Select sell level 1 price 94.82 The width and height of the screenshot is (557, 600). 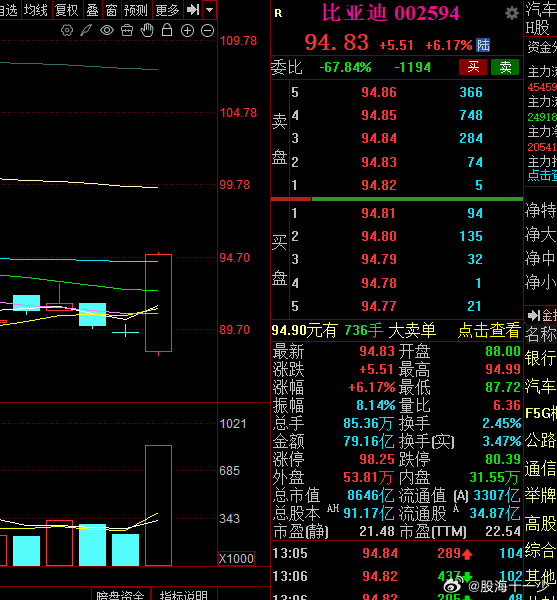(379, 185)
